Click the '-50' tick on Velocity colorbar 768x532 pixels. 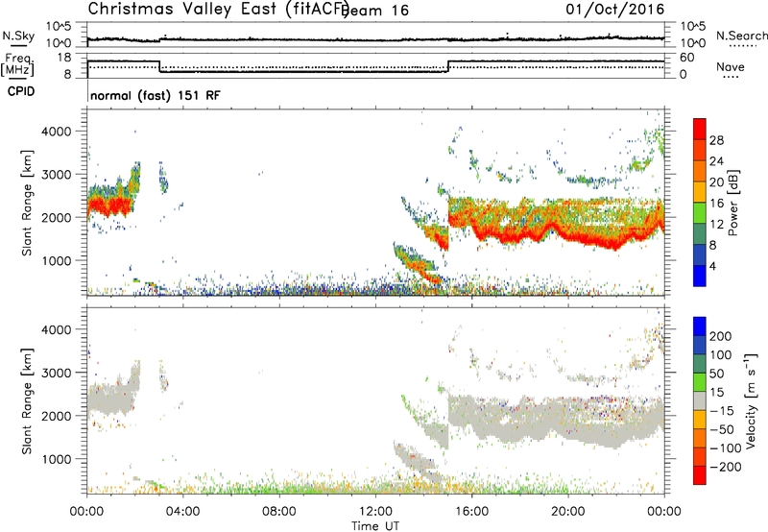[x=722, y=429]
